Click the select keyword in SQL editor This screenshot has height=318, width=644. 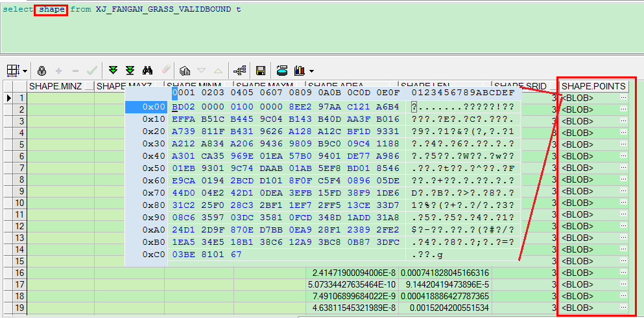click(17, 9)
